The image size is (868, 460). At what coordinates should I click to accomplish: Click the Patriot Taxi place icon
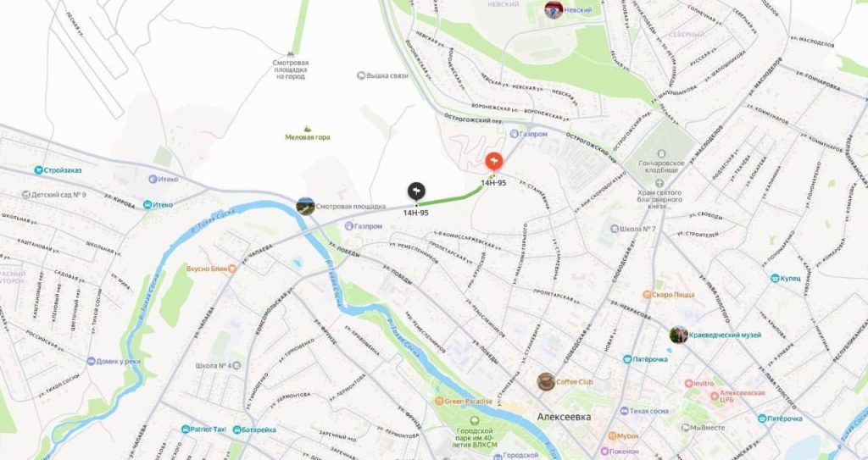[186, 429]
